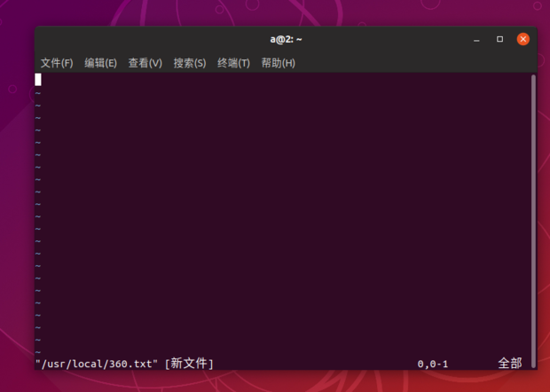Click the 0,0-1 cursor position indicator
This screenshot has height=392, width=550.
(433, 364)
